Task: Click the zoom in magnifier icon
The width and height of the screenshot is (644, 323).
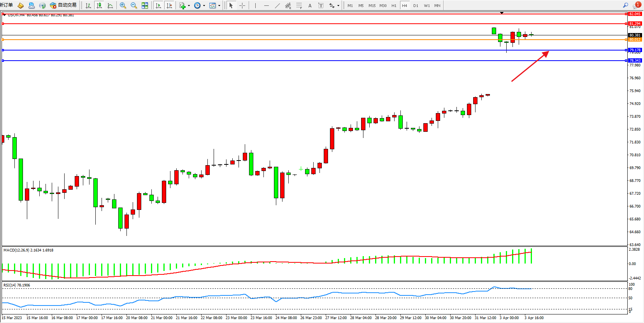Action: point(123,5)
